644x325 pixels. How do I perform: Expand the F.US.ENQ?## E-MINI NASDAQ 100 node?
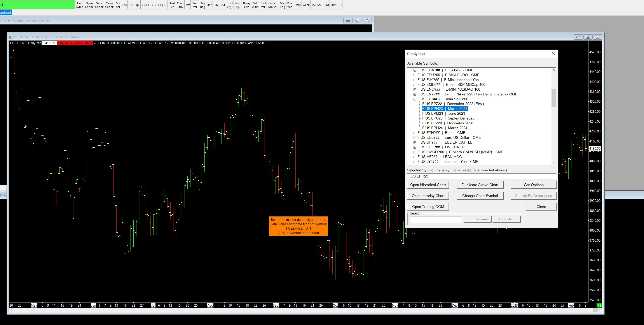coord(415,90)
